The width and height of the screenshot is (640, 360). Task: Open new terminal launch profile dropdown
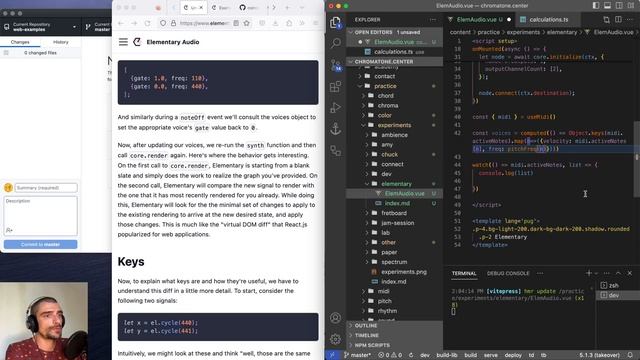coord(596,273)
